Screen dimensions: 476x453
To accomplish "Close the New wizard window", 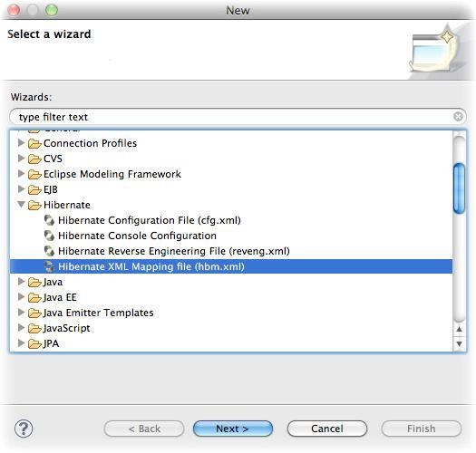I will click(14, 10).
